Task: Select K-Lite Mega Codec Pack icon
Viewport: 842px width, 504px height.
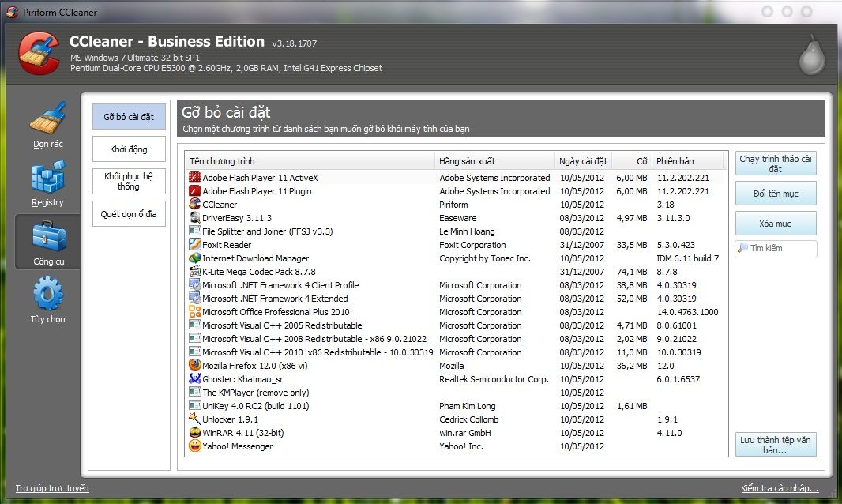Action: (x=194, y=271)
